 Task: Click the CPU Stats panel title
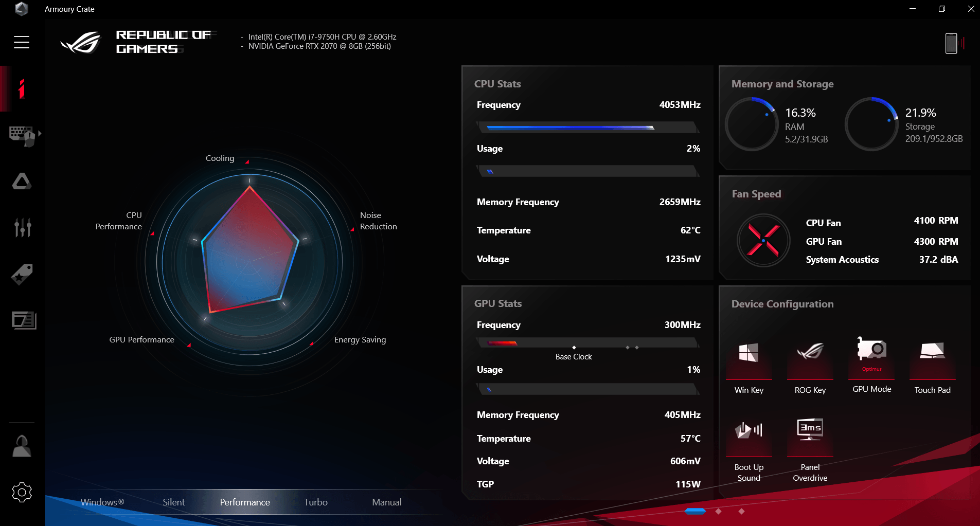tap(497, 84)
